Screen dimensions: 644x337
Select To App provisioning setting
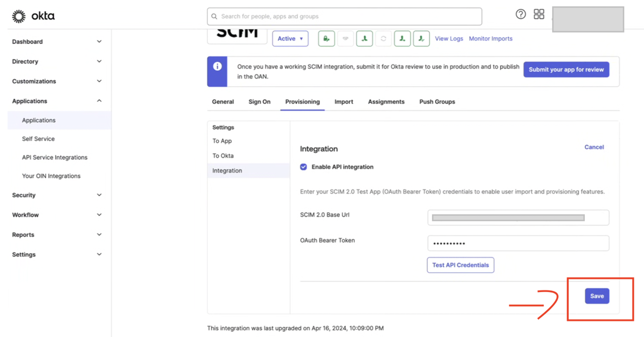coord(222,141)
